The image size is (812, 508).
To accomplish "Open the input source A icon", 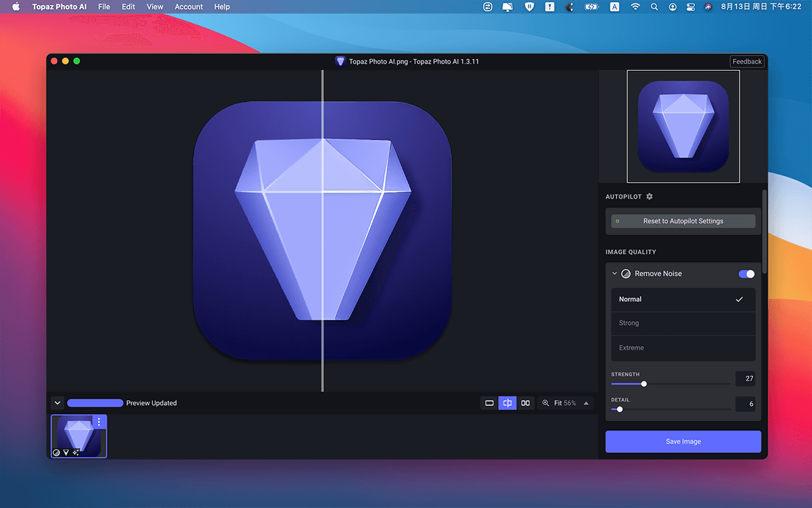I will (614, 7).
